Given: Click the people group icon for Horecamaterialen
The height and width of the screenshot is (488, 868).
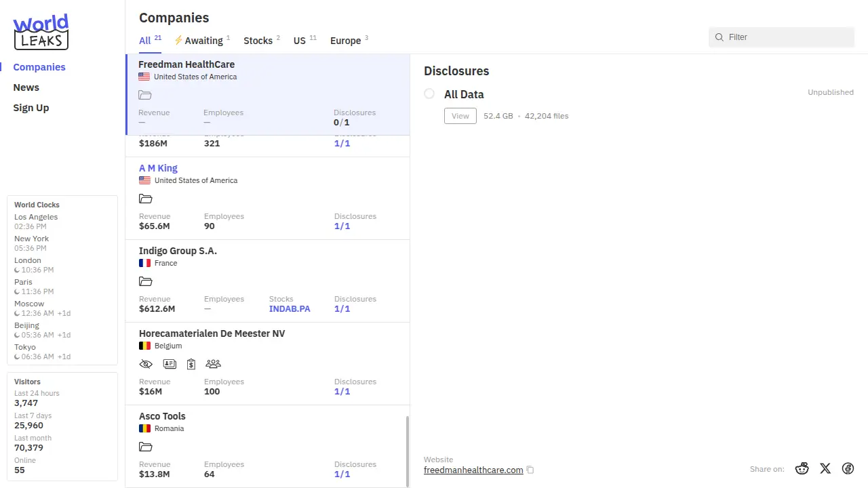Looking at the screenshot, I should (x=213, y=364).
